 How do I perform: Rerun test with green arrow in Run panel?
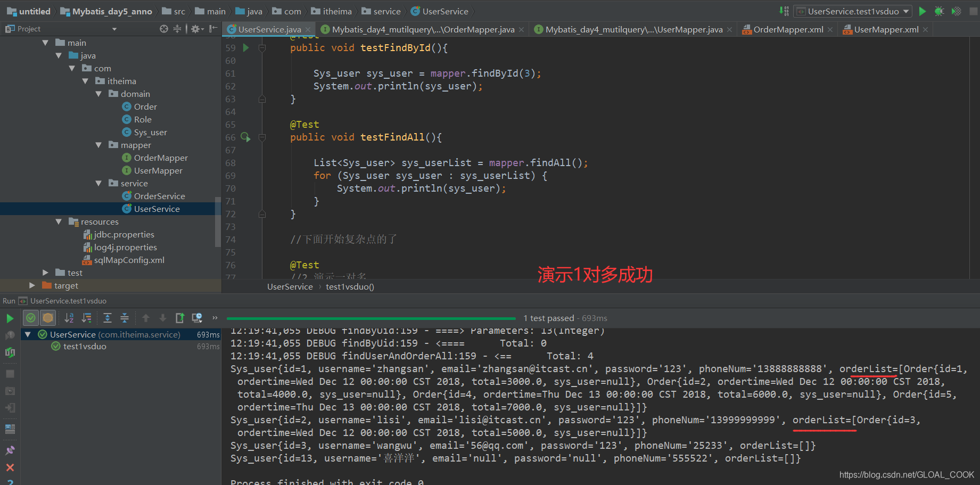click(x=10, y=318)
